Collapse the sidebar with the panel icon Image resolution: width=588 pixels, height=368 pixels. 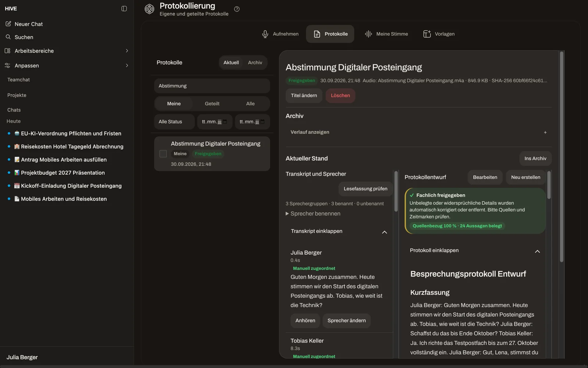[x=124, y=8]
